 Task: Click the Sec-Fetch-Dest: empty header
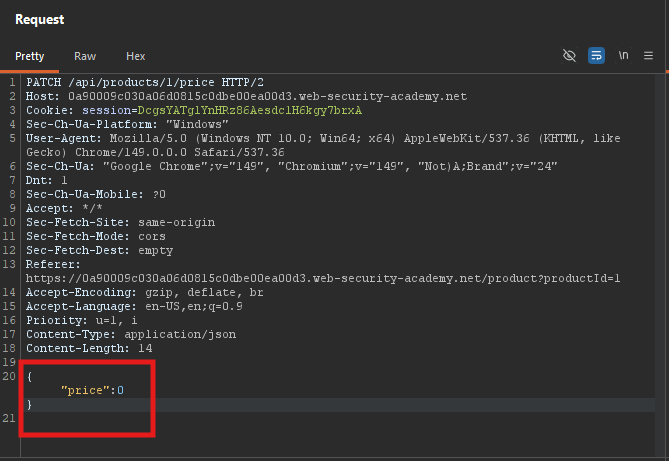(x=99, y=250)
